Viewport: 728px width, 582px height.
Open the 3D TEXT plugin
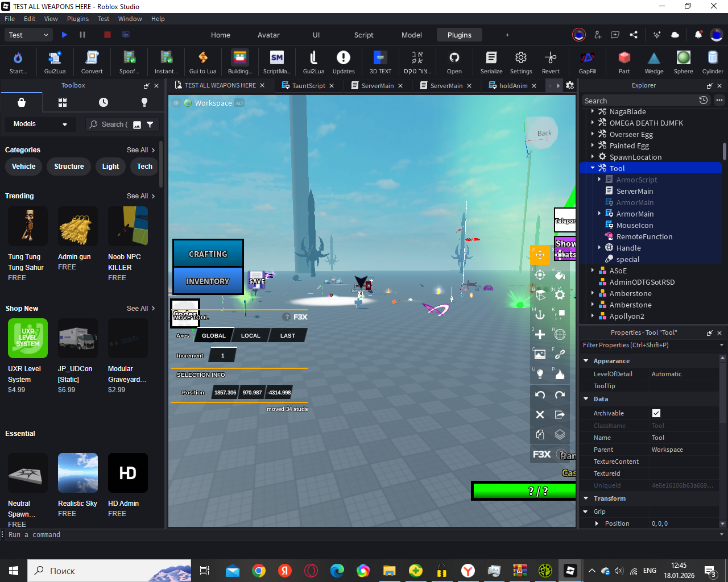tap(380, 62)
